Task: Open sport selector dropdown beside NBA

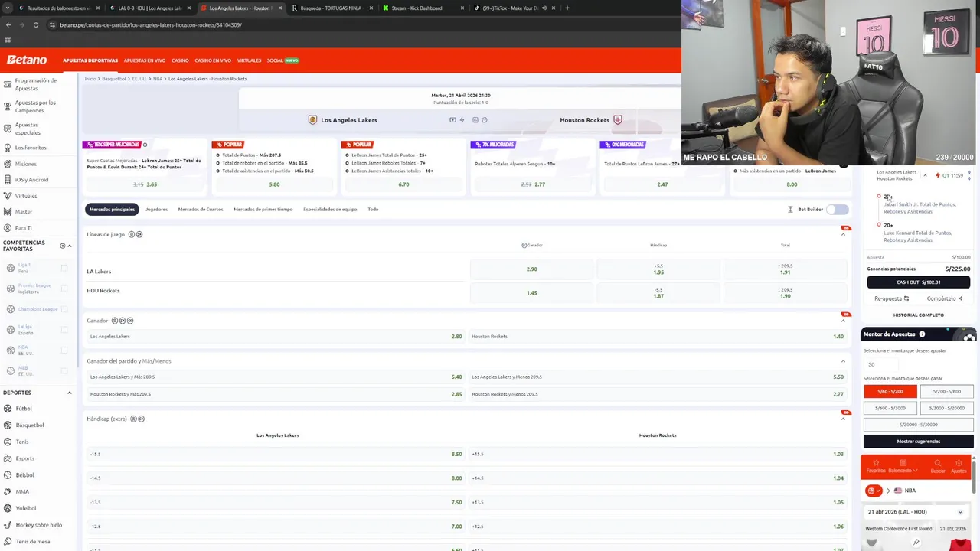Action: coord(874,491)
